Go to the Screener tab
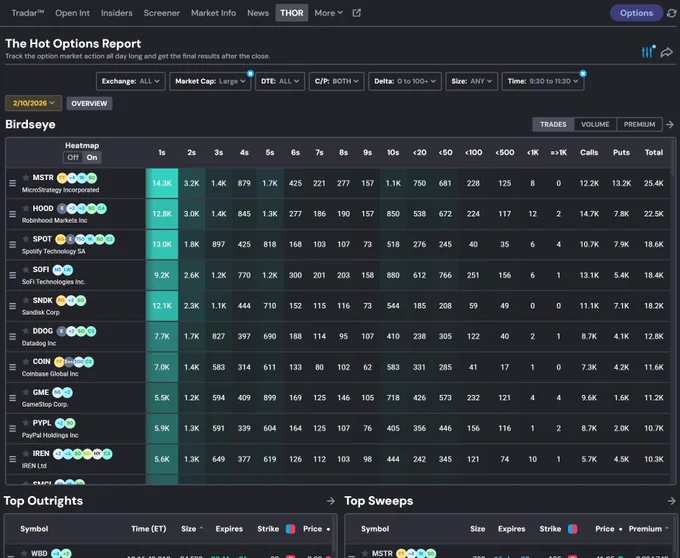 (x=161, y=13)
